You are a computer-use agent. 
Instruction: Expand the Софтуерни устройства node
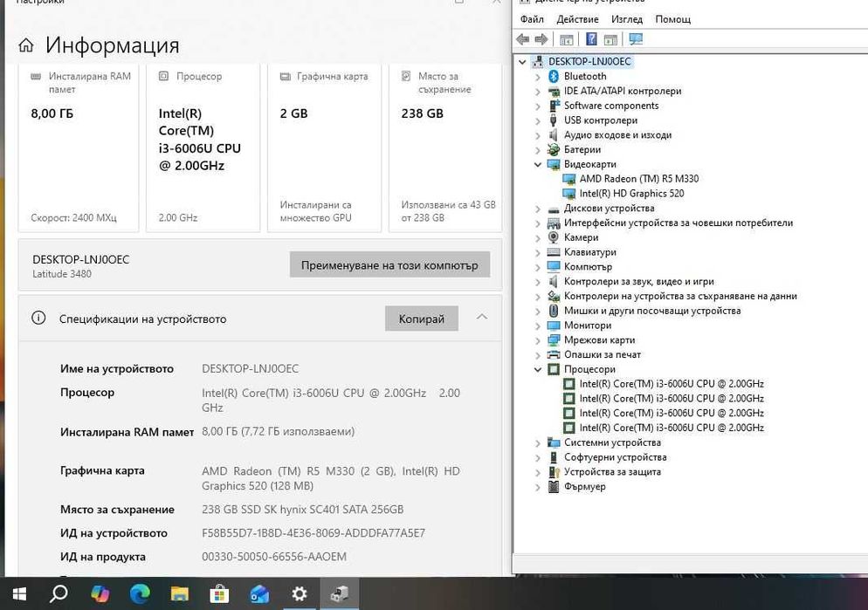point(538,457)
